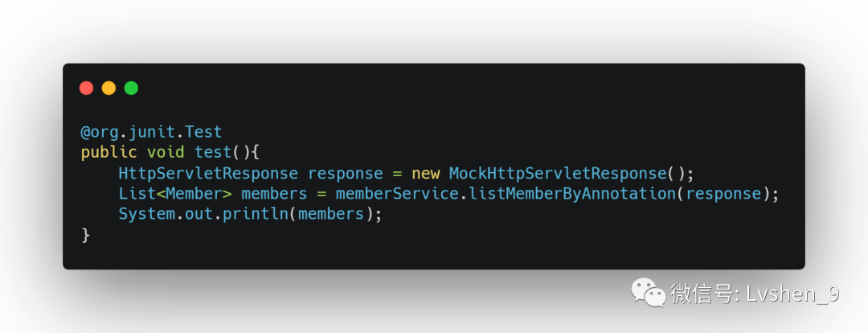Click the 'void' keyword

click(165, 152)
